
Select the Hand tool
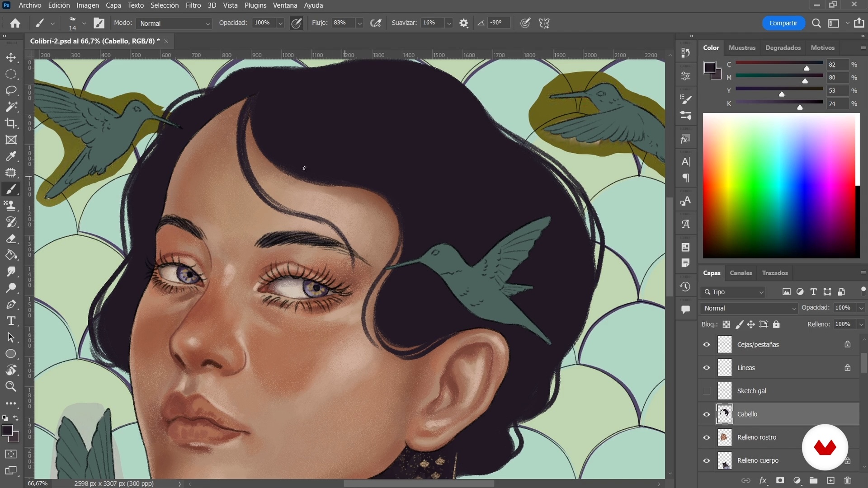11,370
